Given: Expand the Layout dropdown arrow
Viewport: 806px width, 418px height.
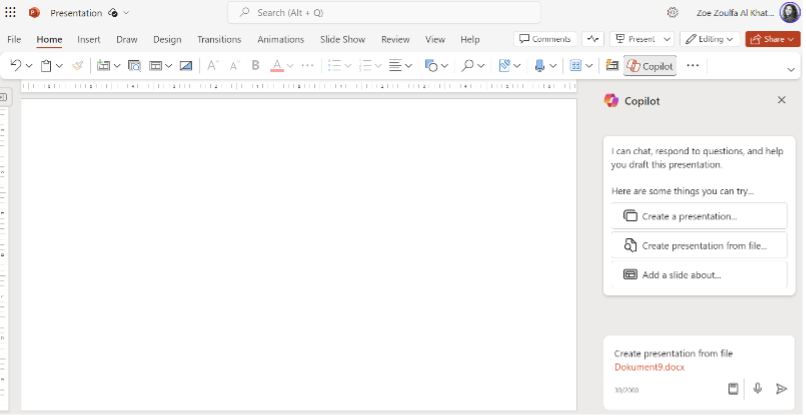Looking at the screenshot, I should (169, 66).
